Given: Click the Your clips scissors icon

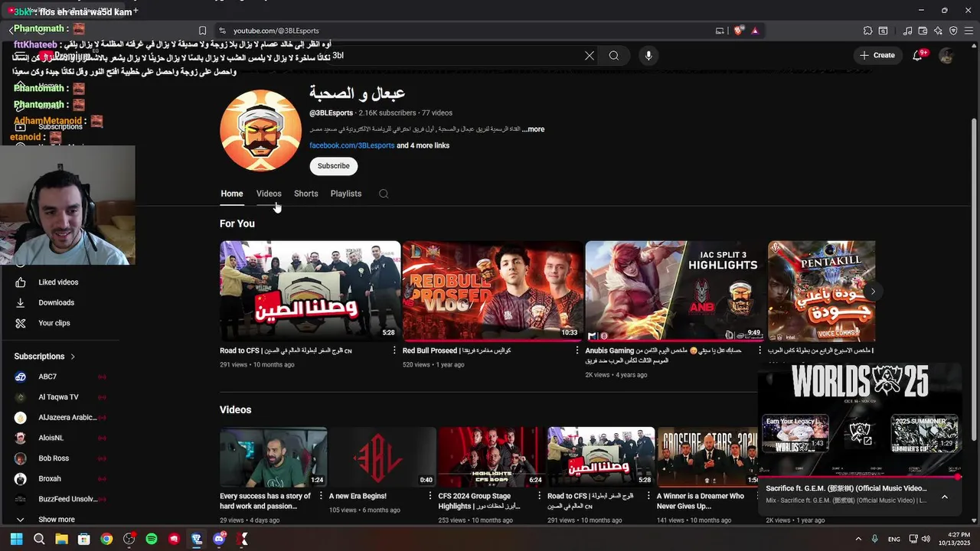Looking at the screenshot, I should pyautogui.click(x=21, y=323).
